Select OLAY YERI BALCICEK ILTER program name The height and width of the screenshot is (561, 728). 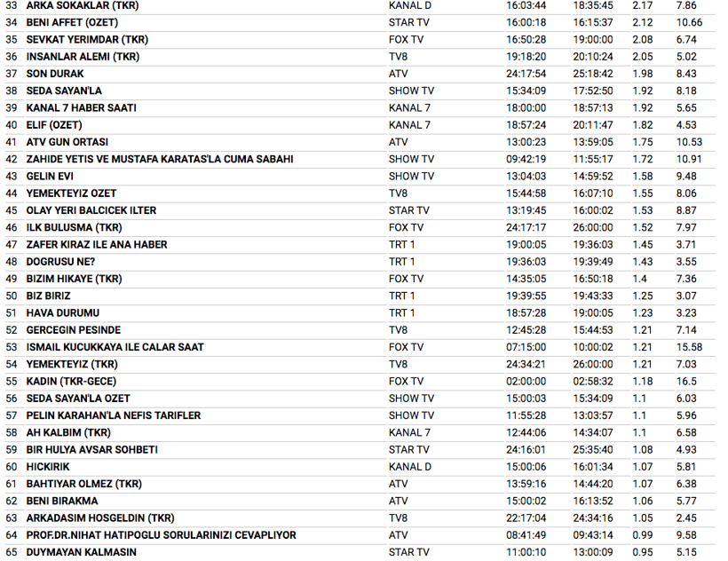[x=91, y=210]
